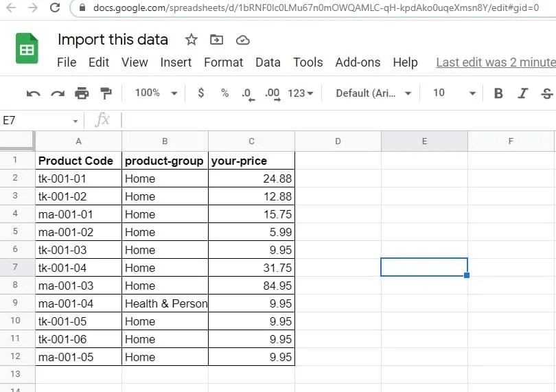The width and height of the screenshot is (556, 392).
Task: Format as currency with the $ icon
Action: (x=200, y=93)
